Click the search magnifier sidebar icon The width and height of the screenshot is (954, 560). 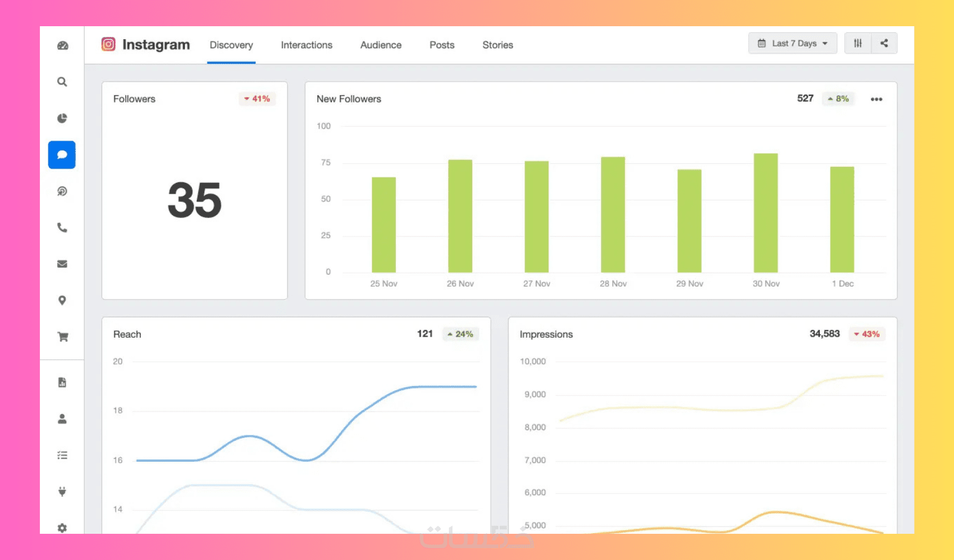pos(62,82)
